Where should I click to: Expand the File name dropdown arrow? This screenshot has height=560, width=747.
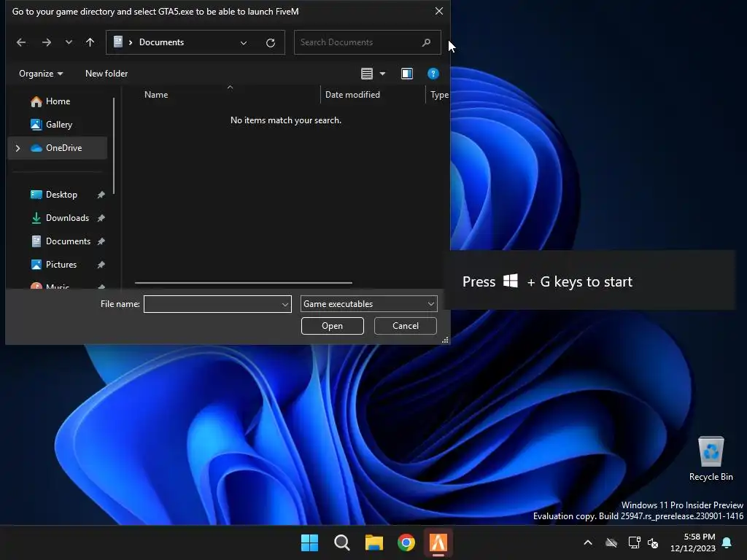[x=285, y=304]
